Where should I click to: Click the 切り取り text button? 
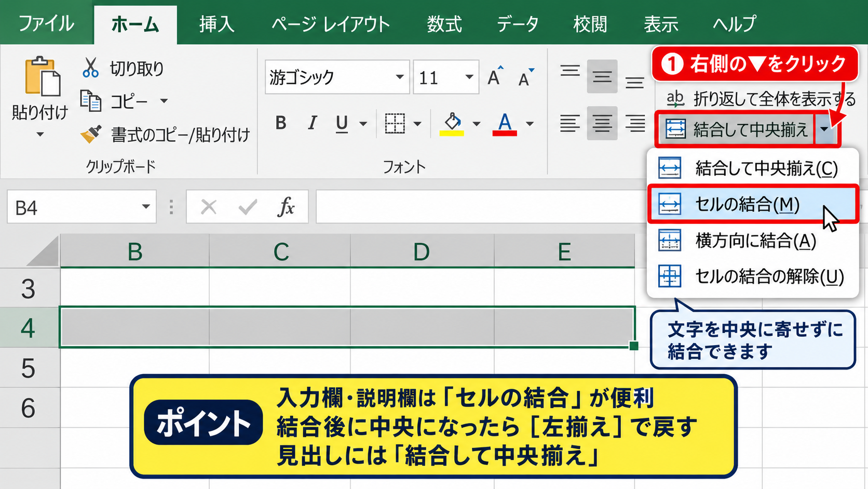[x=137, y=69]
